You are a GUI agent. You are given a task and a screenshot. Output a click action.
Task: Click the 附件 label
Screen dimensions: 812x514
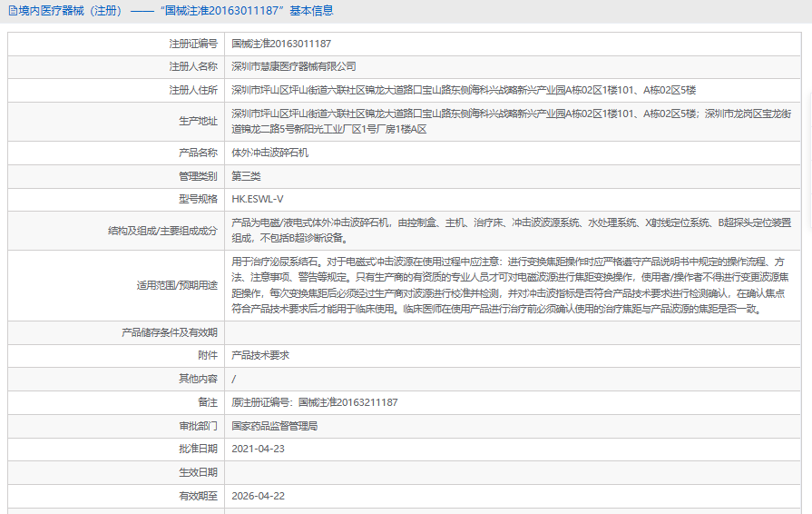pyautogui.click(x=208, y=355)
